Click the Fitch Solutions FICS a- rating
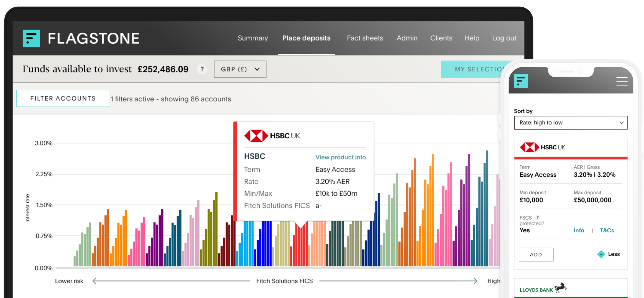Viewport: 644px width, 298px height. pyautogui.click(x=319, y=205)
